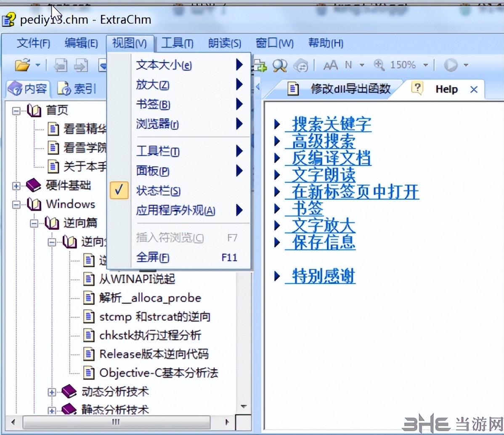Click page icon beside 关于本手
This screenshot has width=504, height=435.
click(53, 167)
